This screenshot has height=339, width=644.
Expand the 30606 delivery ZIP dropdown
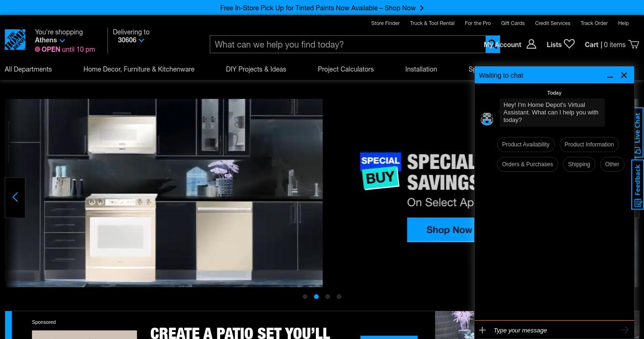tap(141, 40)
